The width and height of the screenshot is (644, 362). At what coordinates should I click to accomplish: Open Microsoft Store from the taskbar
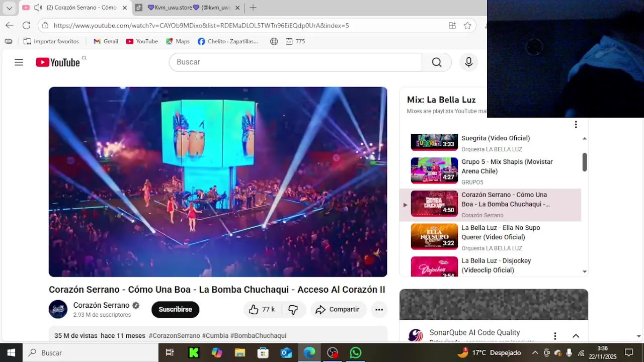click(263, 353)
